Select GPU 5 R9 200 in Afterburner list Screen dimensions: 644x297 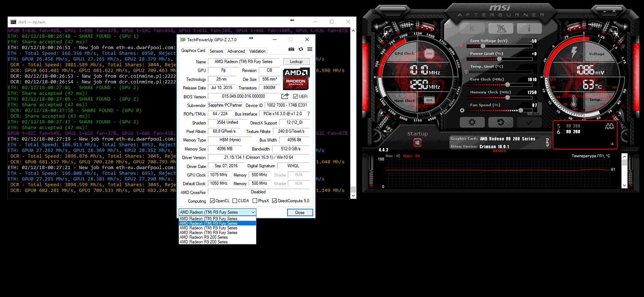tap(569, 126)
